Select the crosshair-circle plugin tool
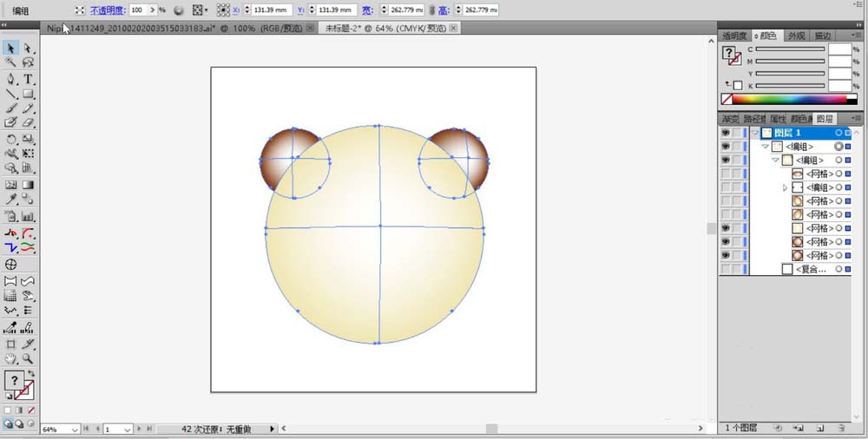Screen dimensions: 868x439 (10, 264)
